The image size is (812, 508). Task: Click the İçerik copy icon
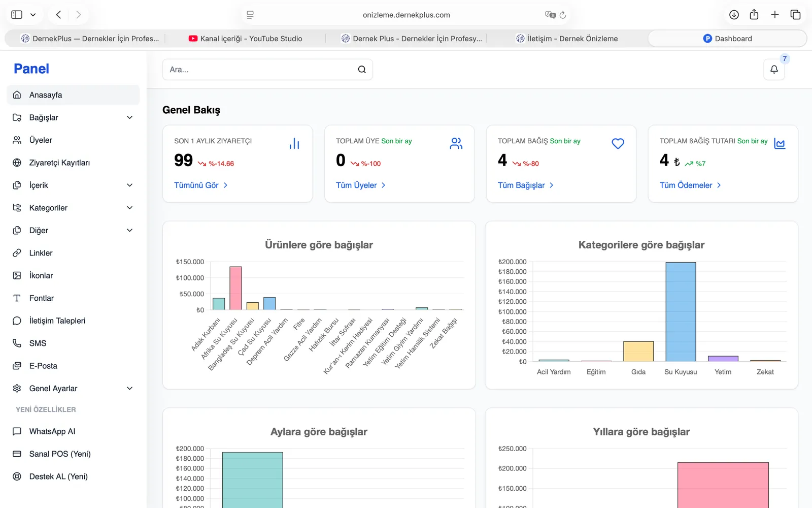[17, 185]
